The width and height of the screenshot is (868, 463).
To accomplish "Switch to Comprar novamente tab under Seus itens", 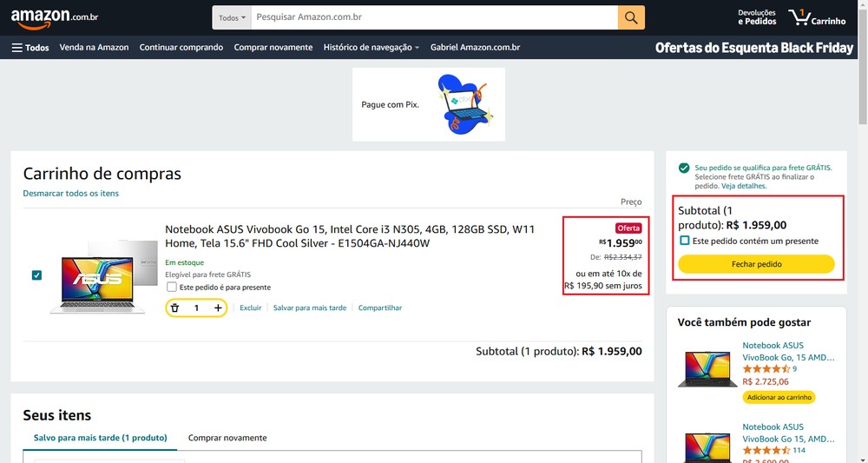I will (227, 438).
